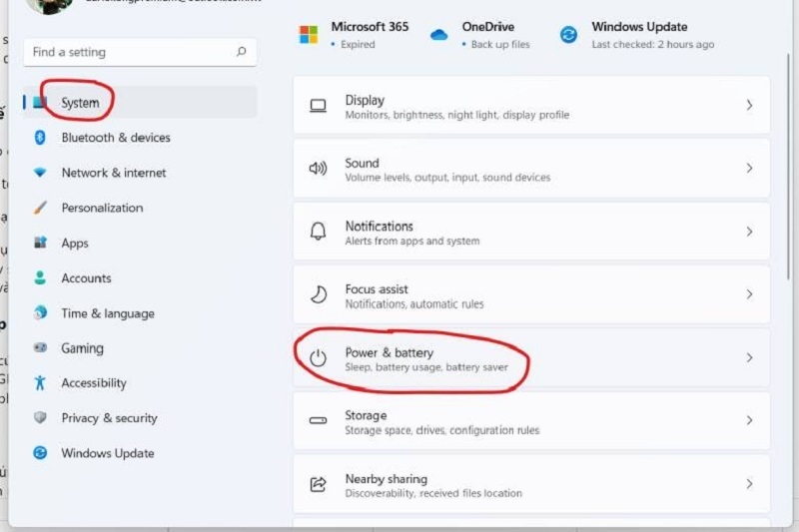Open Display settings row title

(365, 100)
